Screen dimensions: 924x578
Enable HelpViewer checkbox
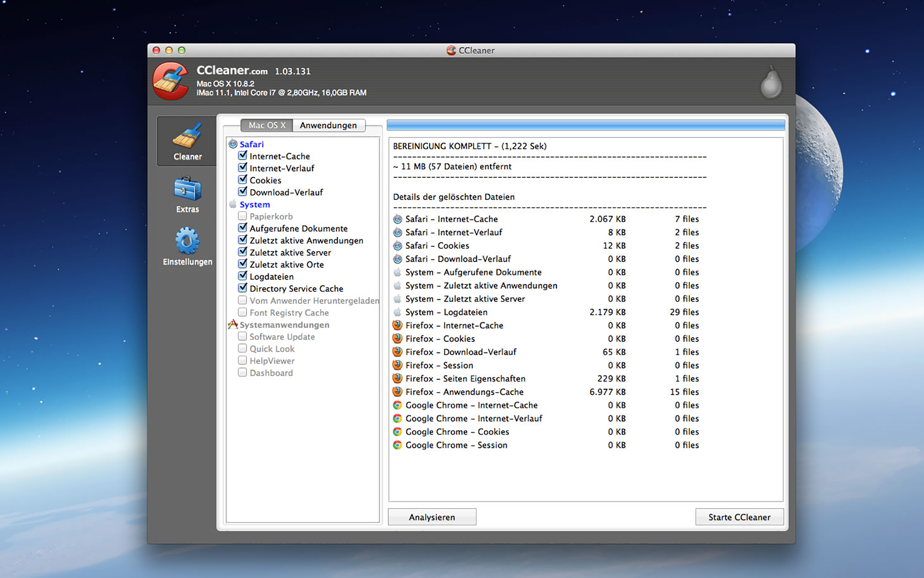click(243, 361)
